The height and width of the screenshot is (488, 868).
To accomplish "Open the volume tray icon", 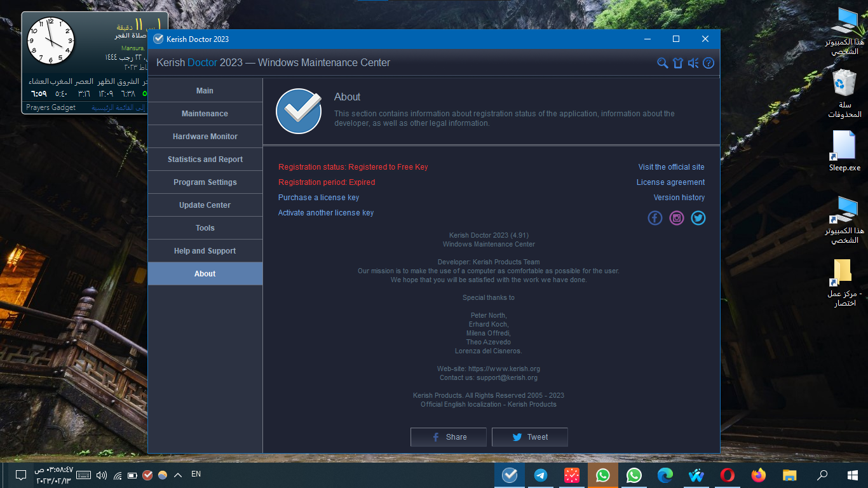I will pos(101,475).
